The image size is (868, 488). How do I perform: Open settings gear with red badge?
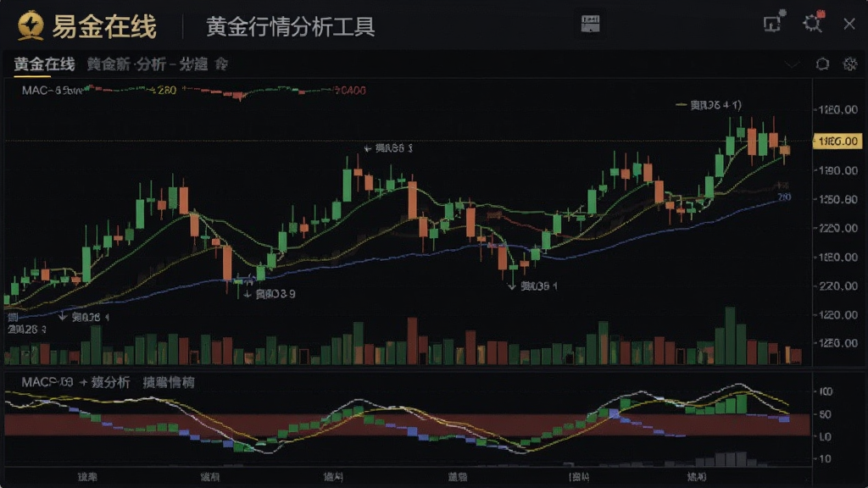point(813,22)
